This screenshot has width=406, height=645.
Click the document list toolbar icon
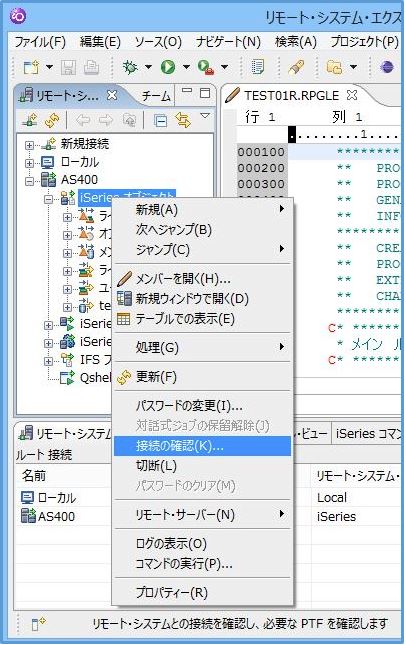258,67
